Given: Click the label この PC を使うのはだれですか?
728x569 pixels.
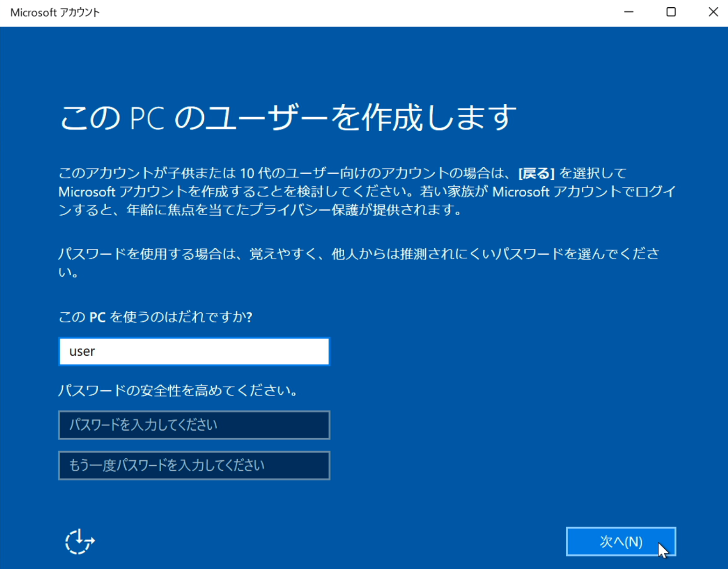Looking at the screenshot, I should pos(155,317).
